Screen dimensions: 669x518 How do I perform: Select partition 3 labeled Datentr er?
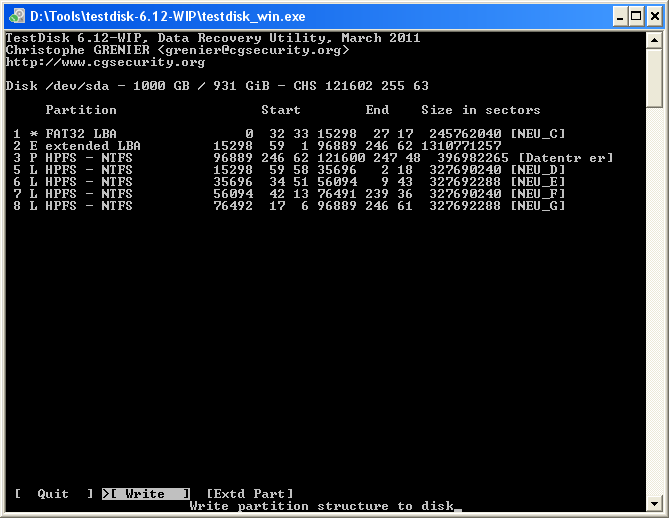(313, 158)
